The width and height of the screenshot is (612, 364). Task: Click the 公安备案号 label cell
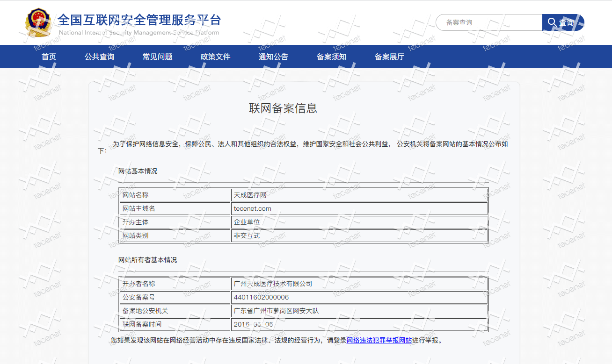click(x=175, y=297)
